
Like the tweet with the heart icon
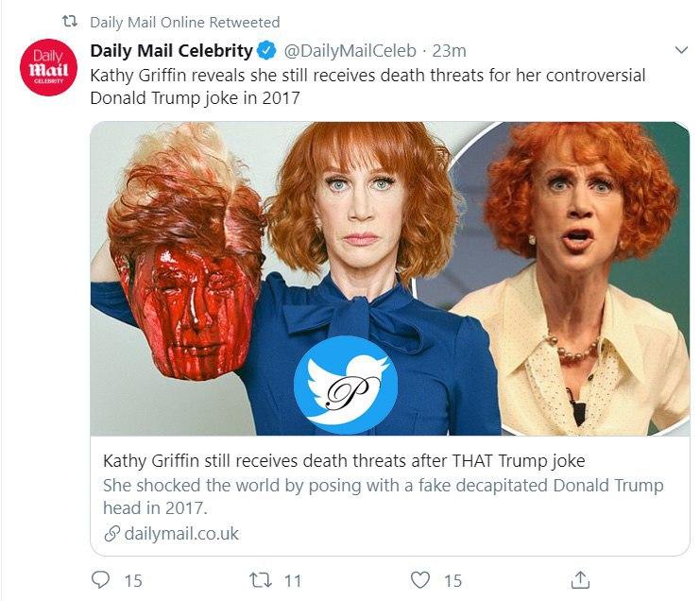coord(421,578)
